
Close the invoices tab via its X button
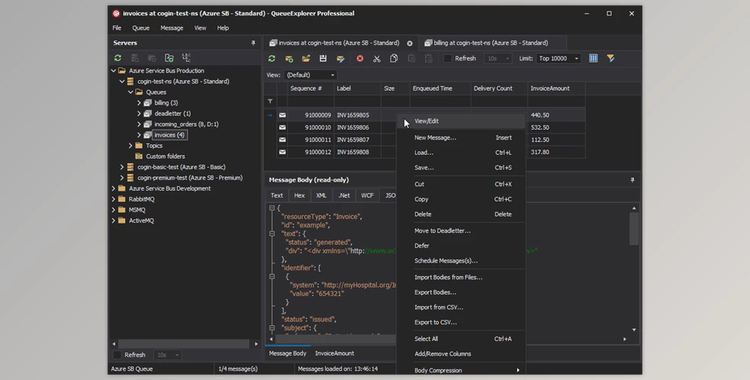coord(409,43)
